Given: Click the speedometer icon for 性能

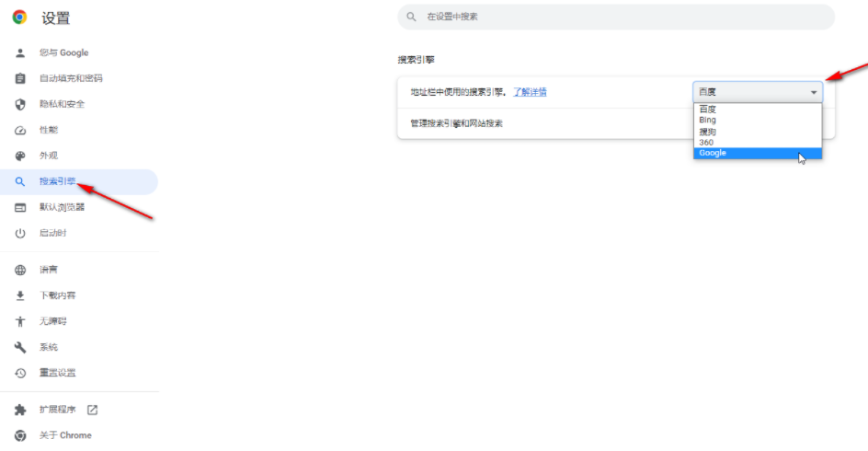Looking at the screenshot, I should pos(20,130).
